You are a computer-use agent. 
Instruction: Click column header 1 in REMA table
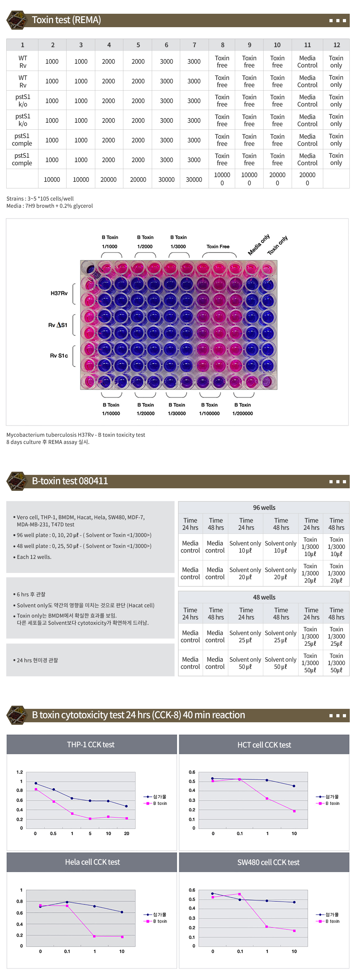tap(22, 45)
